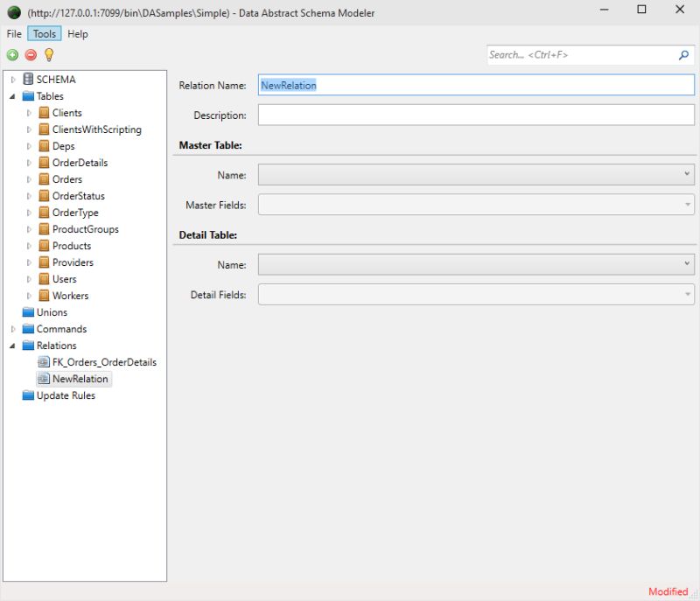Click the Commands folder icon
This screenshot has height=601, width=700.
click(x=28, y=329)
